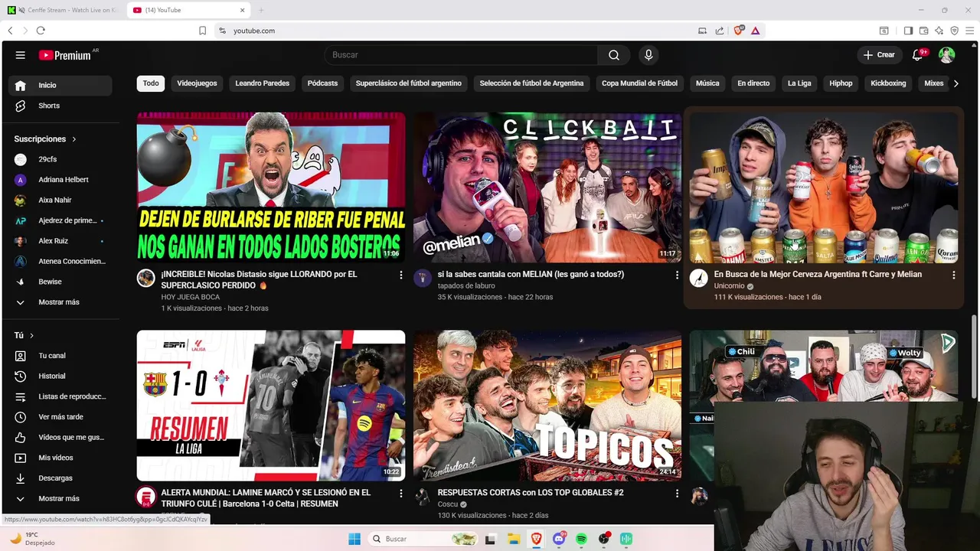The image size is (980, 551).
Task: Open the Barcelona 1-0 Celta resumen thumbnail
Action: [x=271, y=406]
